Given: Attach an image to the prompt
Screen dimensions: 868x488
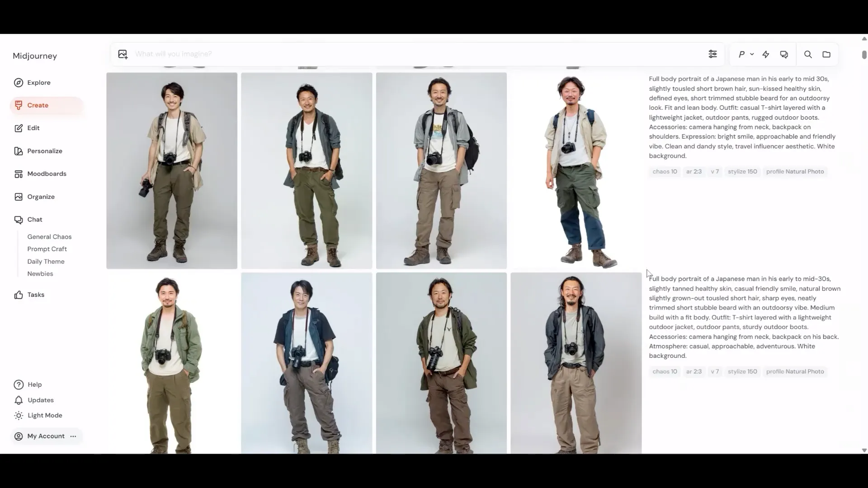Looking at the screenshot, I should pyautogui.click(x=123, y=54).
